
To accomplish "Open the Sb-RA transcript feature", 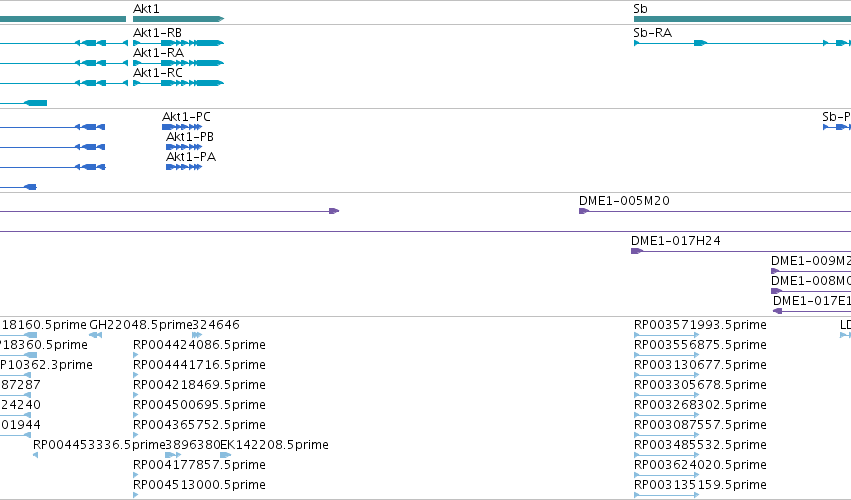I will pyautogui.click(x=742, y=43).
